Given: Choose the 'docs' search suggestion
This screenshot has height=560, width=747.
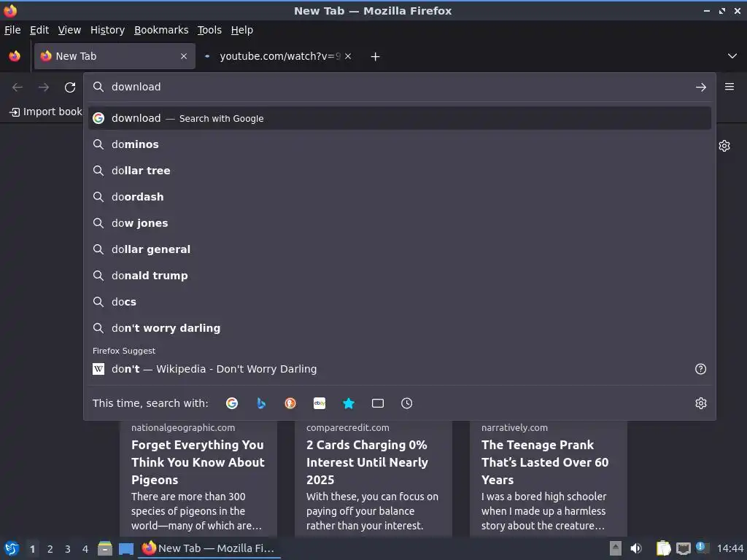Looking at the screenshot, I should (x=400, y=301).
